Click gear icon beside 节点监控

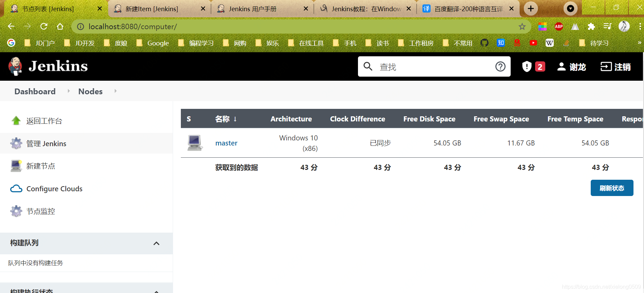[x=16, y=211]
